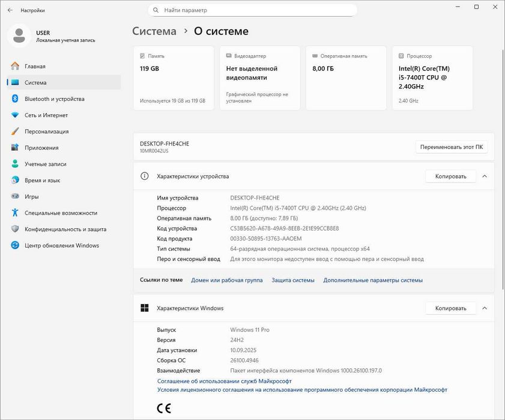Click the back arrow in Настройки header
Image resolution: width=505 pixels, height=420 pixels.
pos(10,10)
